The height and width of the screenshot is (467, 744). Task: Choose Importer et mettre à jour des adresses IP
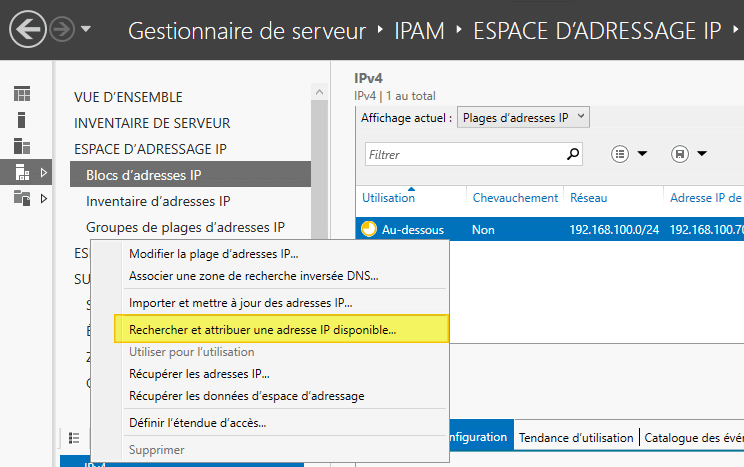[x=241, y=303]
